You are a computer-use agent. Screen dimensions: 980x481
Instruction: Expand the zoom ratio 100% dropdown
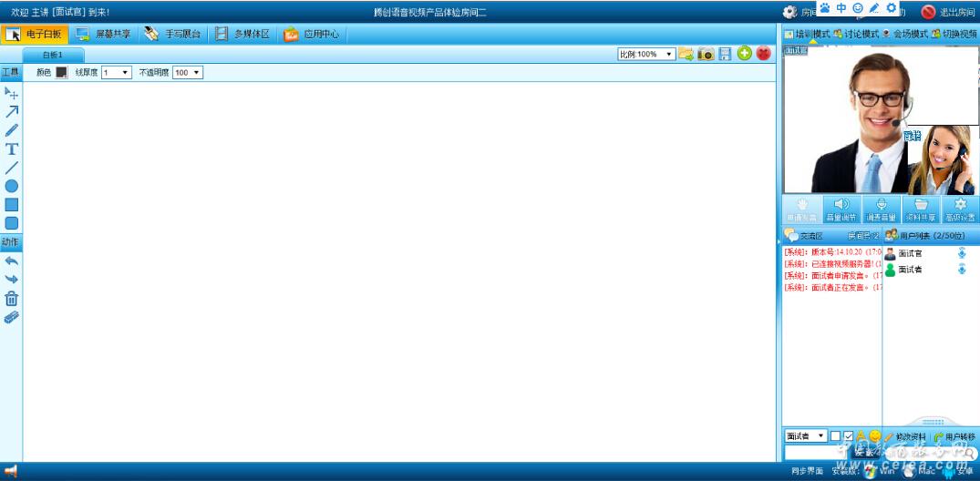point(645,54)
